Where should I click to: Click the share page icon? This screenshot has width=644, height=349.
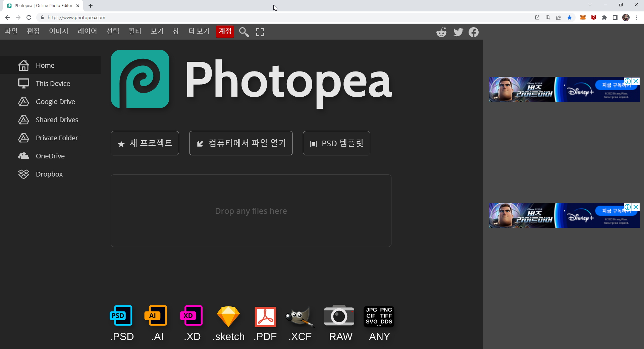pyautogui.click(x=559, y=17)
